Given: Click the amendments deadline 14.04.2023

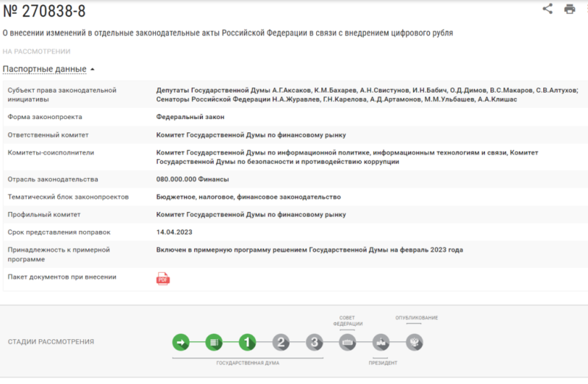Looking at the screenshot, I should tap(174, 232).
